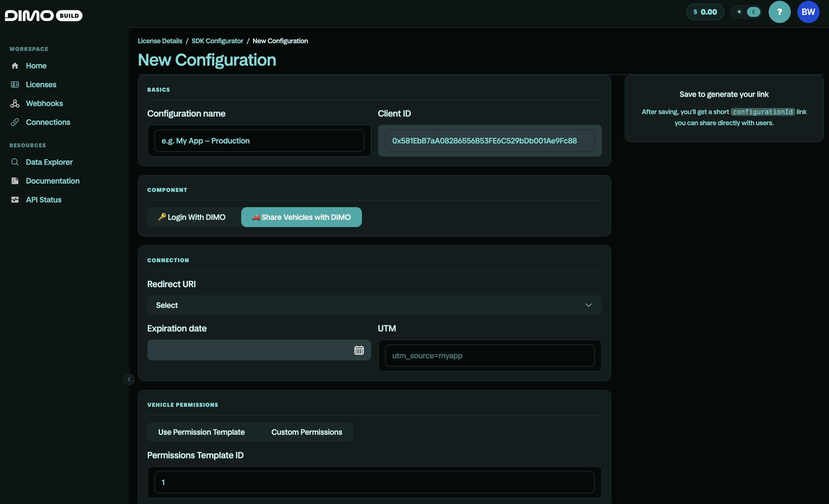Screen dimensions: 829x504
Task: Open the help question mark button
Action: 779,12
